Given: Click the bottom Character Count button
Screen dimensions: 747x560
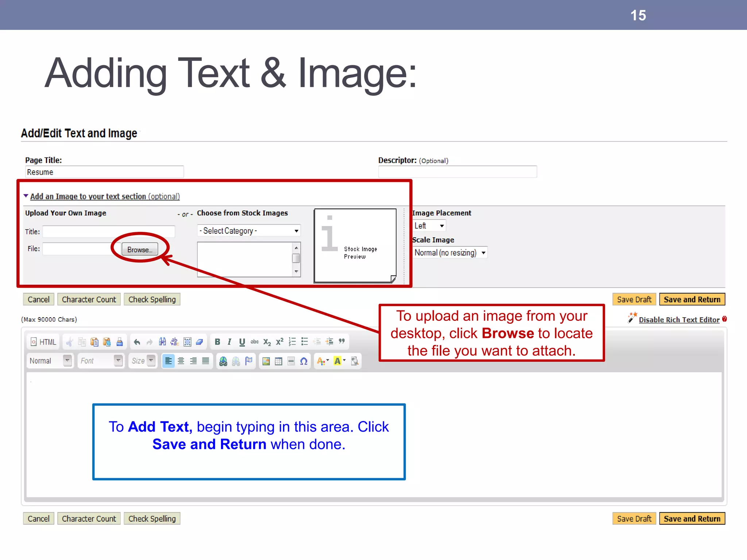Looking at the screenshot, I should click(x=89, y=518).
